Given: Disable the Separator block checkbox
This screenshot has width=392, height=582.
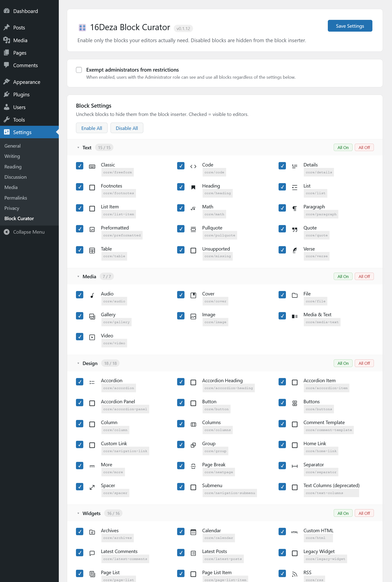Looking at the screenshot, I should click(282, 466).
